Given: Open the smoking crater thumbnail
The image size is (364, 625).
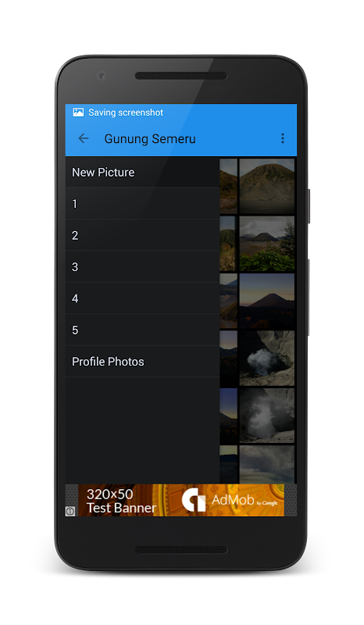Looking at the screenshot, I should coord(266,358).
